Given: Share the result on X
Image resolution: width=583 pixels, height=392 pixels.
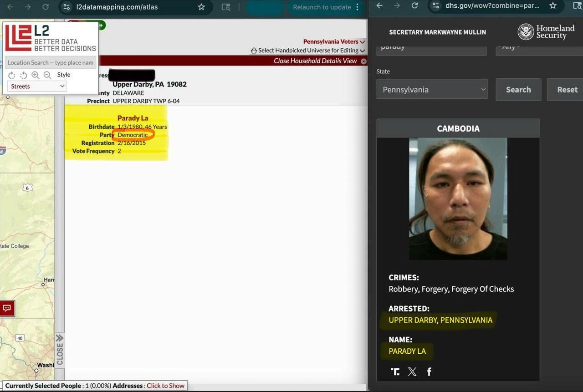Looking at the screenshot, I should (412, 372).
